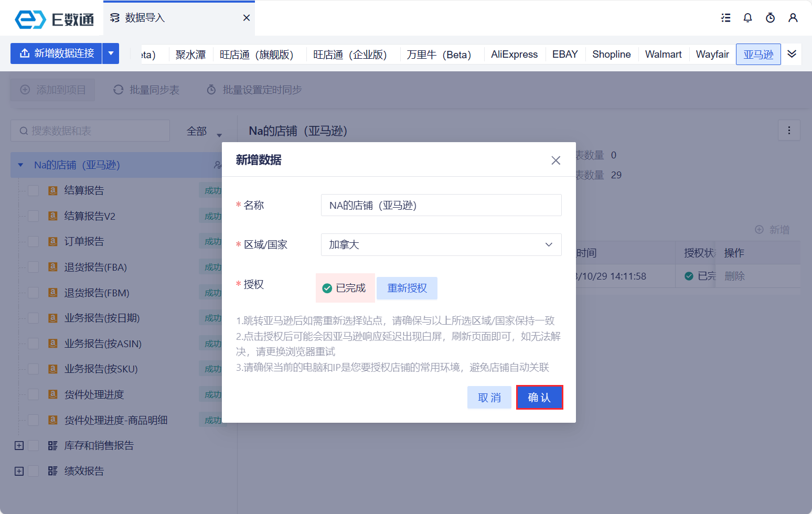The width and height of the screenshot is (812, 514).
Task: Open the task list icon in header
Action: click(x=726, y=18)
